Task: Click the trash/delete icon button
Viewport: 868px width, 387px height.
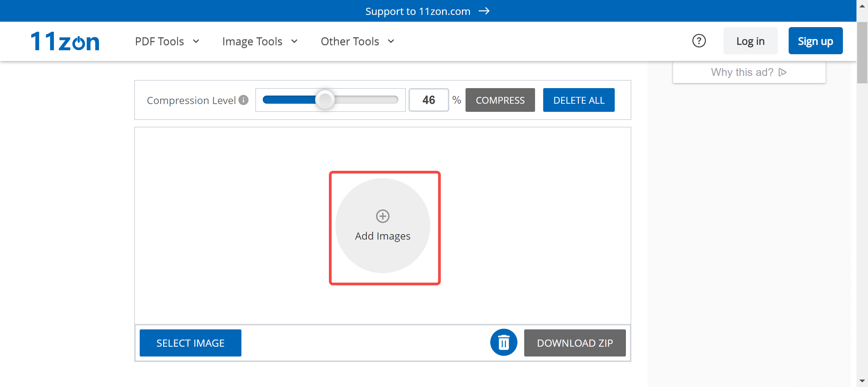Action: click(x=502, y=343)
